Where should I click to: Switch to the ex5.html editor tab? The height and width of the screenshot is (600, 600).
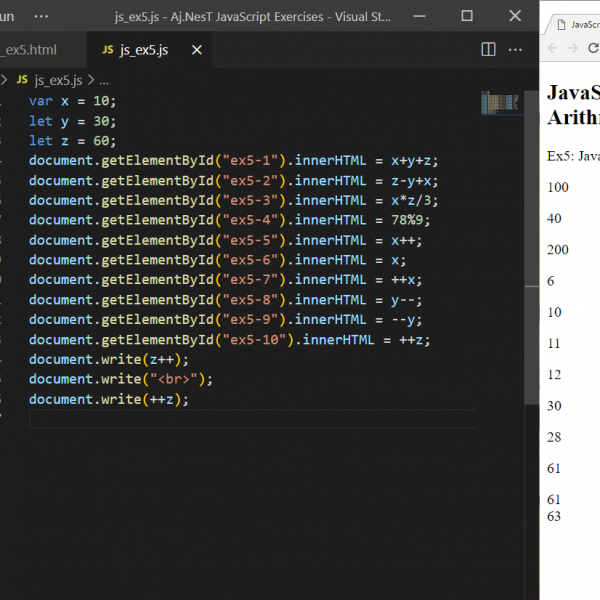30,50
